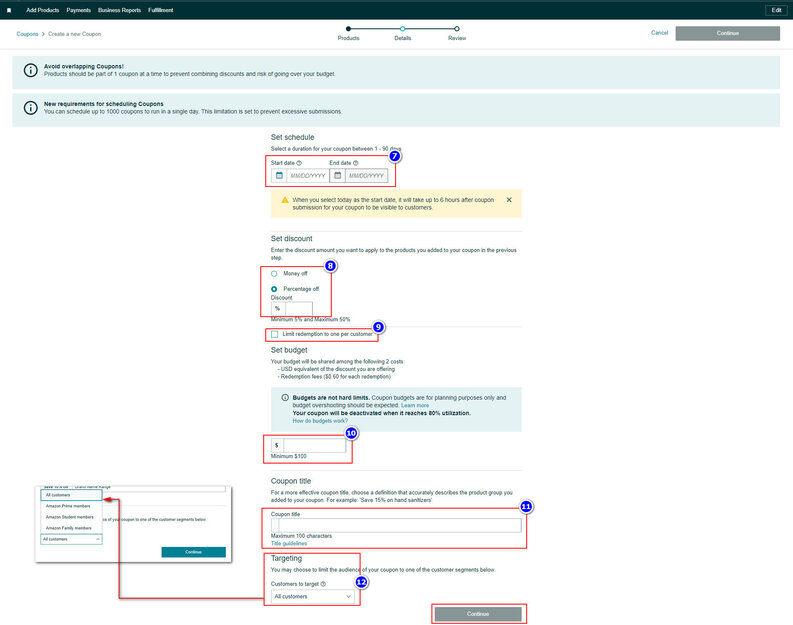Click the bookmark icon in the top bar
793x625 pixels.
(9, 10)
